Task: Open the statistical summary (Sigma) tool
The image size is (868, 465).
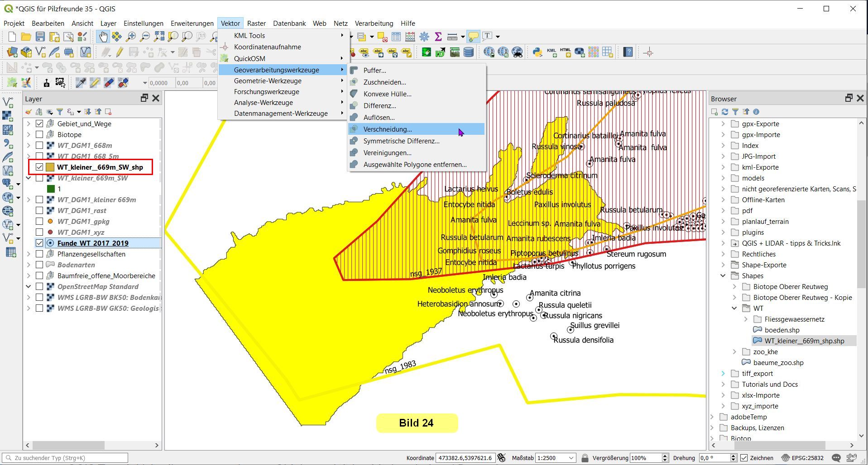Action: click(x=438, y=37)
